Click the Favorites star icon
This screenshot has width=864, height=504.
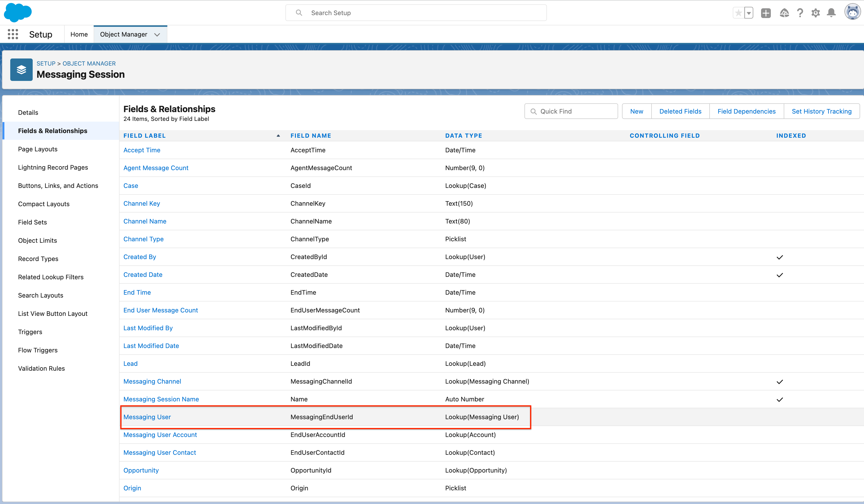coord(739,13)
